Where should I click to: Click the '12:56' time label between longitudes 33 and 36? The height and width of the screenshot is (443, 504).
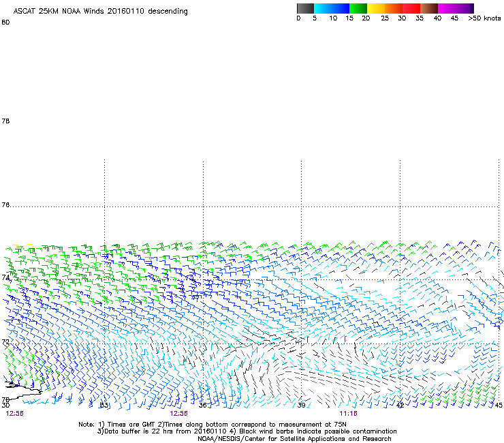click(x=178, y=414)
